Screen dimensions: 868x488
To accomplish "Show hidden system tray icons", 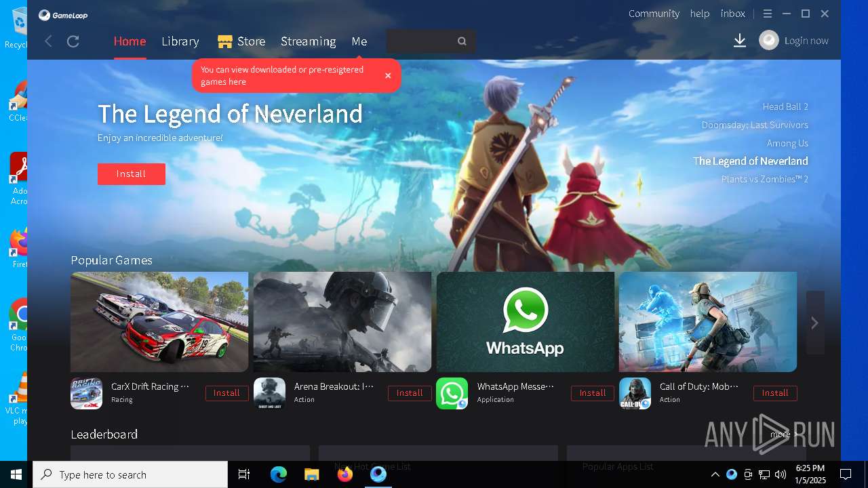I will [x=715, y=474].
